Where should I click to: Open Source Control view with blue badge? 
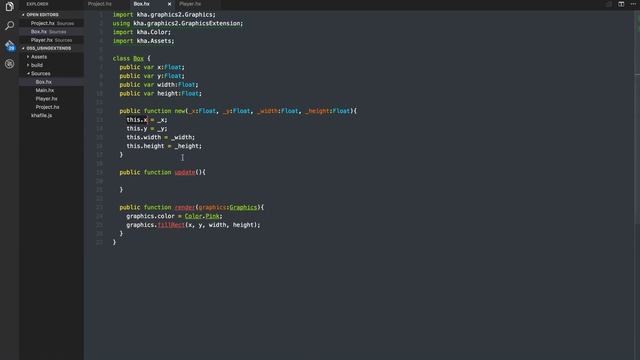coord(9,45)
